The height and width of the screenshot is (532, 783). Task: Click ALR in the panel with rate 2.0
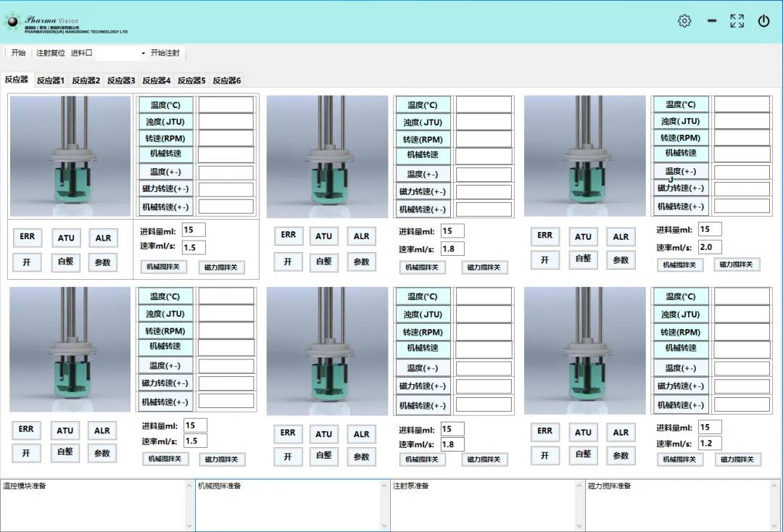621,236
